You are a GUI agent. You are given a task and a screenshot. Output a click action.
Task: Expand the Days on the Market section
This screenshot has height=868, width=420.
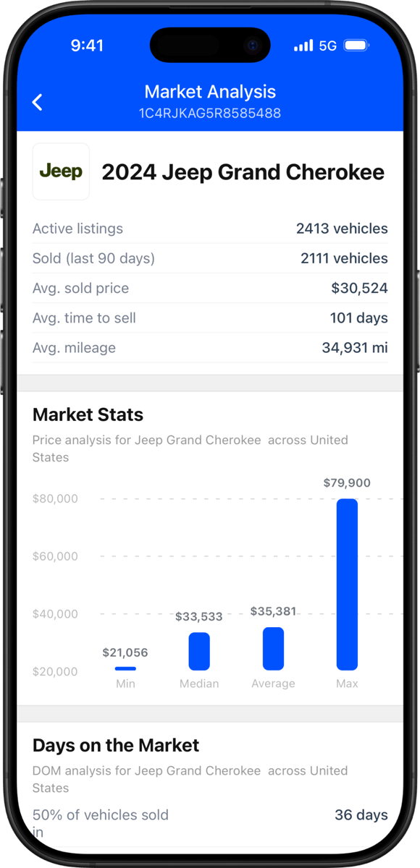coord(116,745)
